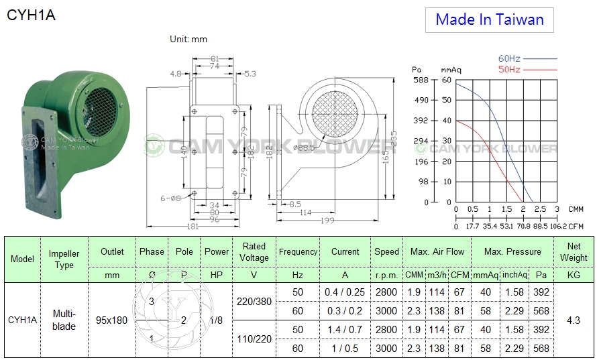
Task: Select the '1 / 0.5' current value
Action: click(345, 348)
